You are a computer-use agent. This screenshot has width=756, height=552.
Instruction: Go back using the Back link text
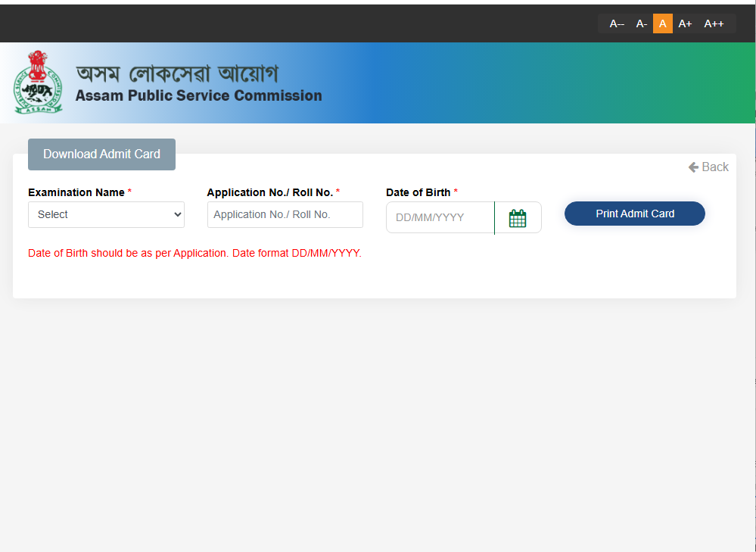pos(715,167)
